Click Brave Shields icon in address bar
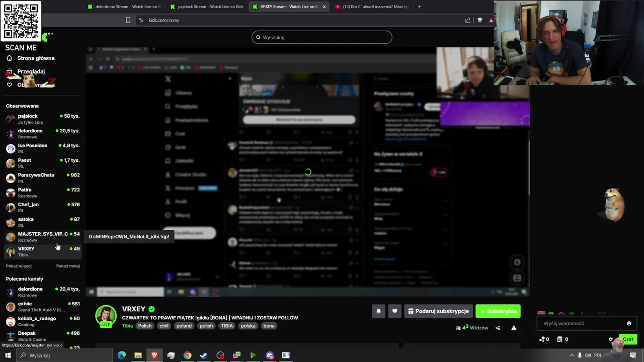The width and height of the screenshot is (644, 362). (x=480, y=20)
